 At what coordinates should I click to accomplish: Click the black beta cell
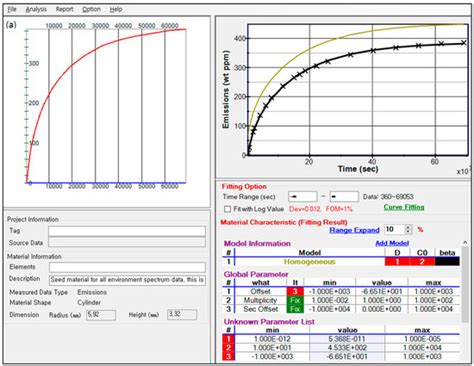point(447,261)
